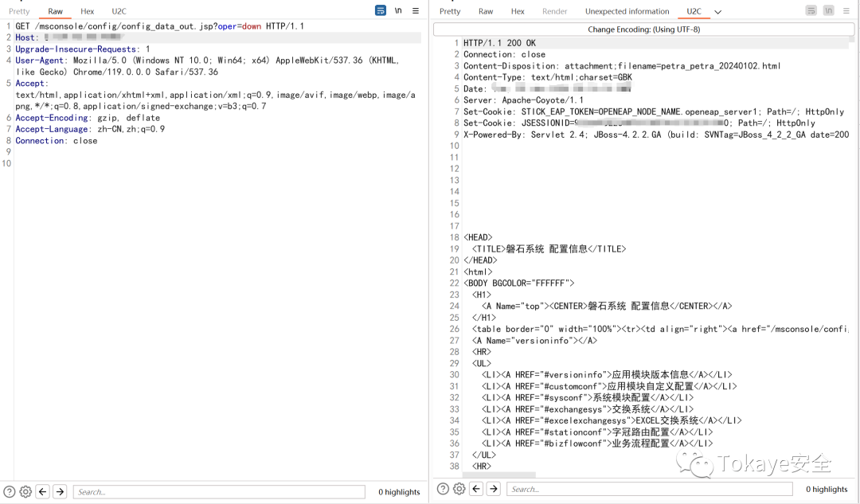The image size is (860, 504).
Task: Click the X-Powered-By response header
Action: (656, 135)
